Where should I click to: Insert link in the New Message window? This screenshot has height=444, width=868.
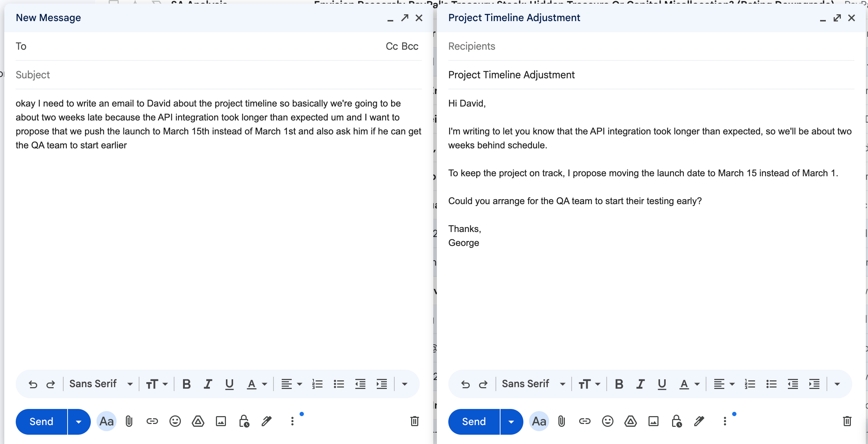[x=152, y=421]
